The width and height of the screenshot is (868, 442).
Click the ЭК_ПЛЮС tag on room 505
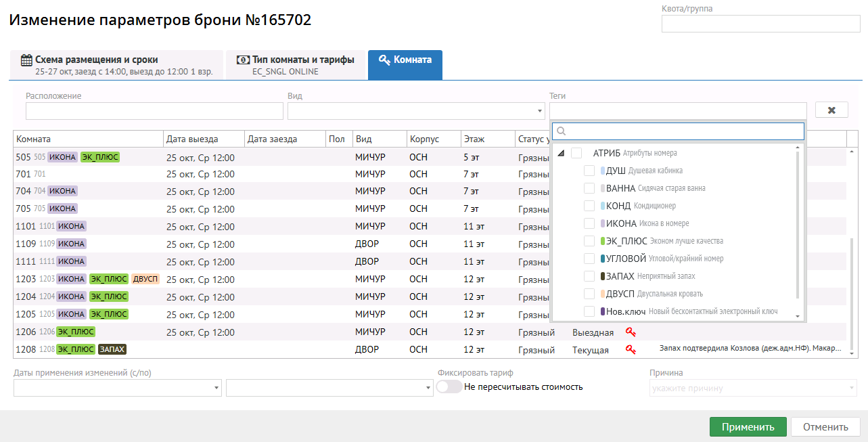coord(100,157)
